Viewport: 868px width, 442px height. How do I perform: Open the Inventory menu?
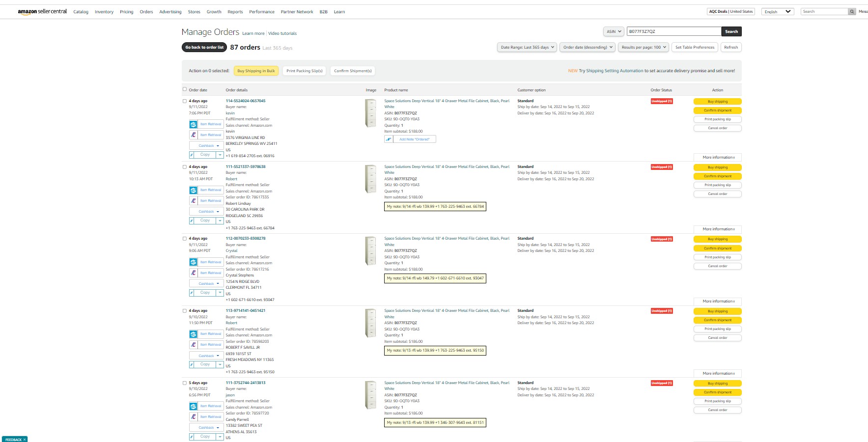click(104, 12)
